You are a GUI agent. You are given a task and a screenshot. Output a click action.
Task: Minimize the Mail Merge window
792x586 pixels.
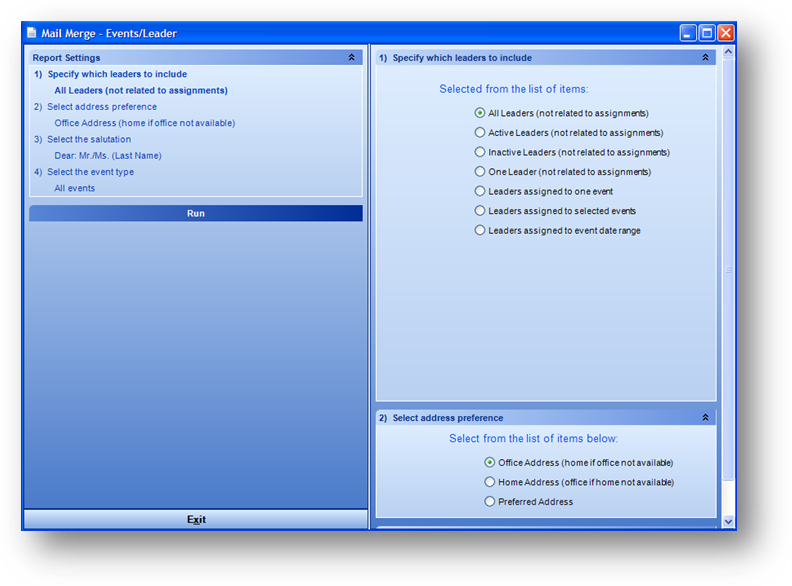tap(687, 33)
